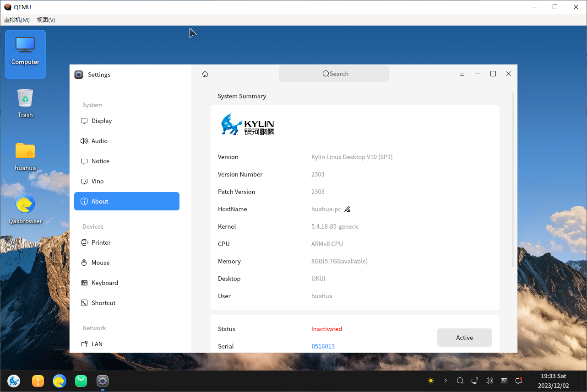The width and height of the screenshot is (587, 392).
Task: Open the orange taskbar app icon
Action: pos(38,381)
